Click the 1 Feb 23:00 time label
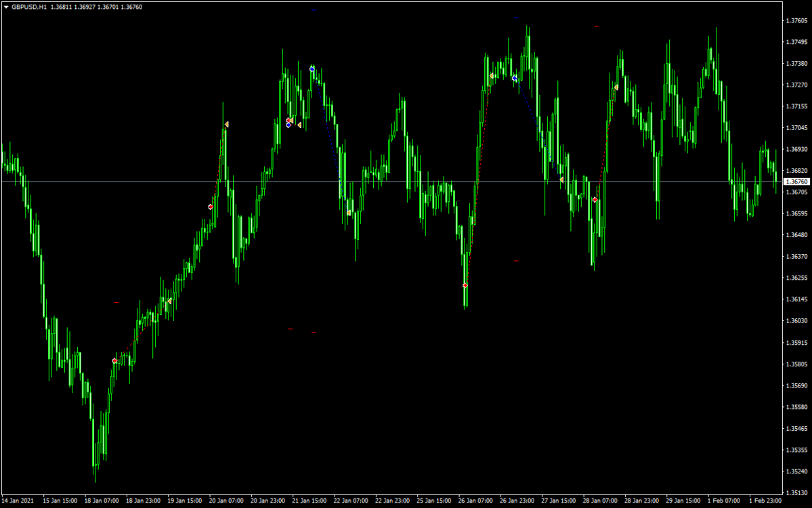Image resolution: width=812 pixels, height=508 pixels. [x=765, y=501]
